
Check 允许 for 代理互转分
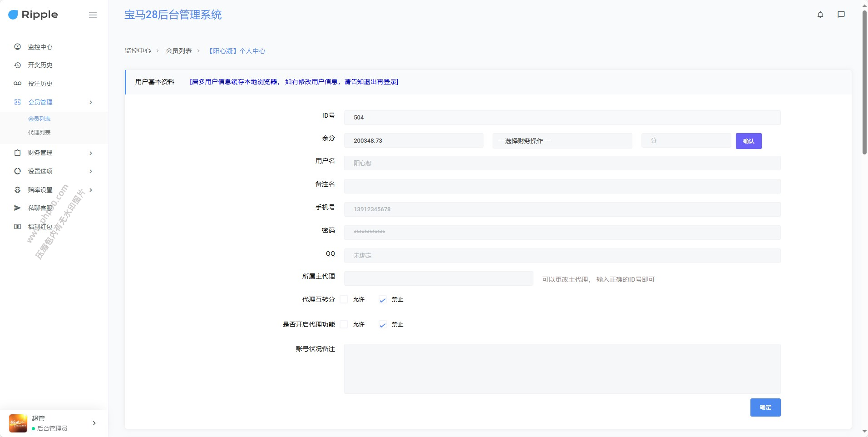tap(344, 299)
